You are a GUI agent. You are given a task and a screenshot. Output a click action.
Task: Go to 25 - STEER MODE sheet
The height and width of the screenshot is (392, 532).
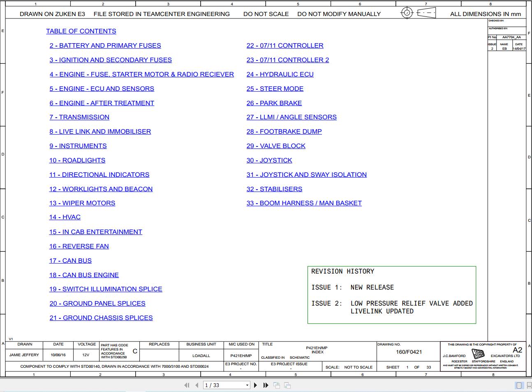pyautogui.click(x=275, y=89)
